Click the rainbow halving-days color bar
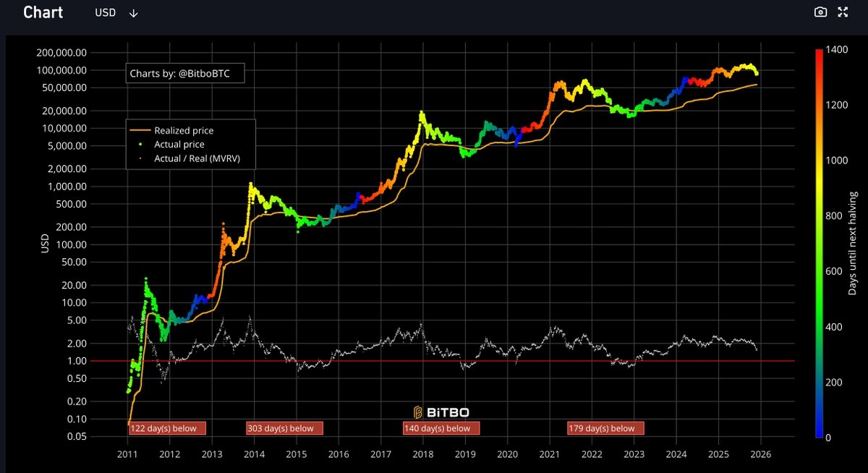This screenshot has width=868, height=473. (x=818, y=243)
